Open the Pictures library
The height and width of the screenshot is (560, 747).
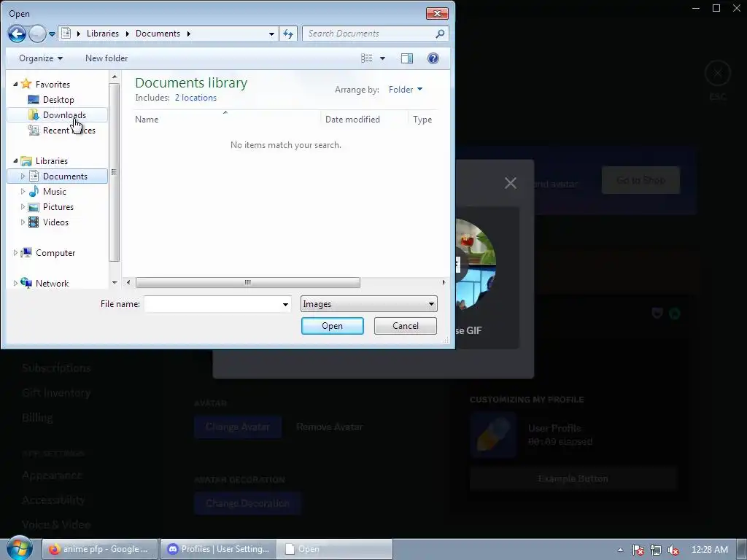[x=58, y=206]
